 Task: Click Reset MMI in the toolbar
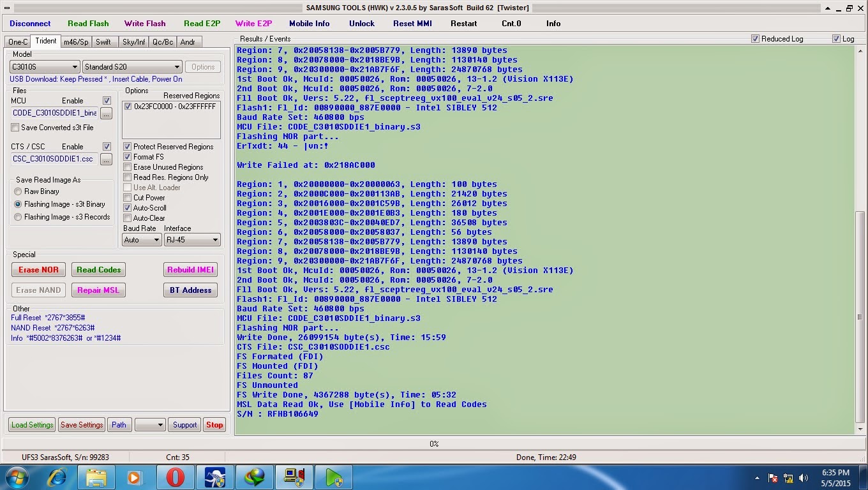412,24
